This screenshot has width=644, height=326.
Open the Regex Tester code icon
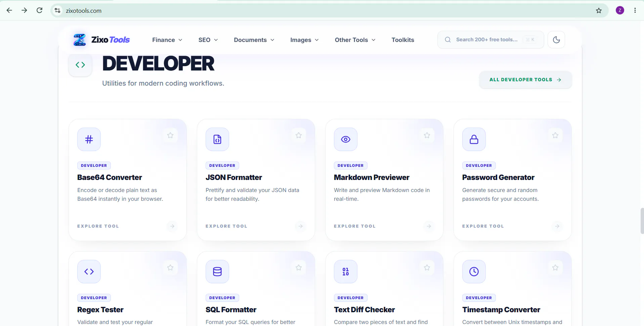89,272
